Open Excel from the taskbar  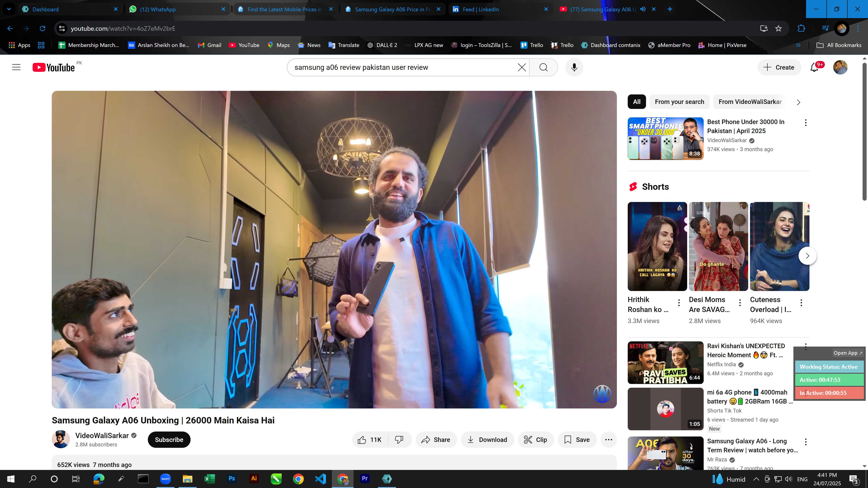point(210,479)
